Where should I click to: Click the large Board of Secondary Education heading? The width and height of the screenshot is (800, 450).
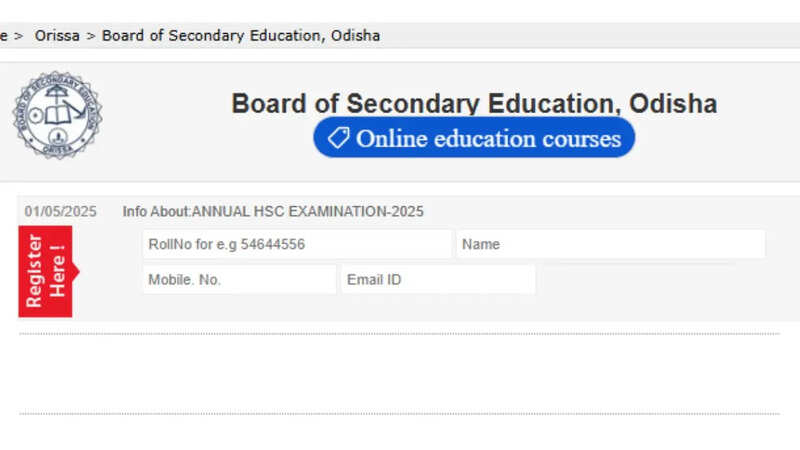(474, 104)
